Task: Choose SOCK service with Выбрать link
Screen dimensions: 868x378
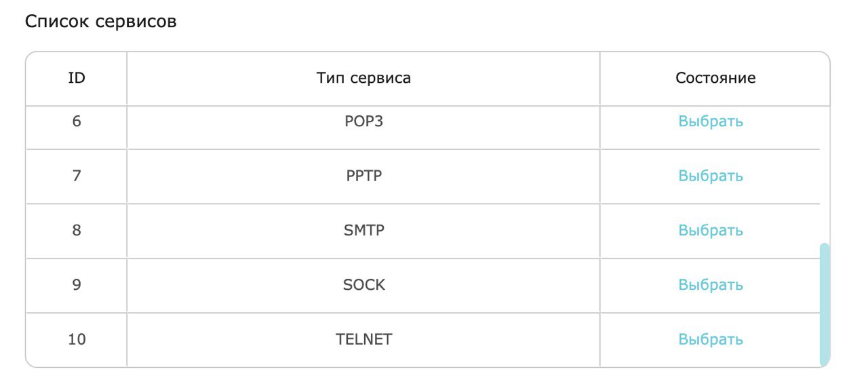Action: pos(711,284)
